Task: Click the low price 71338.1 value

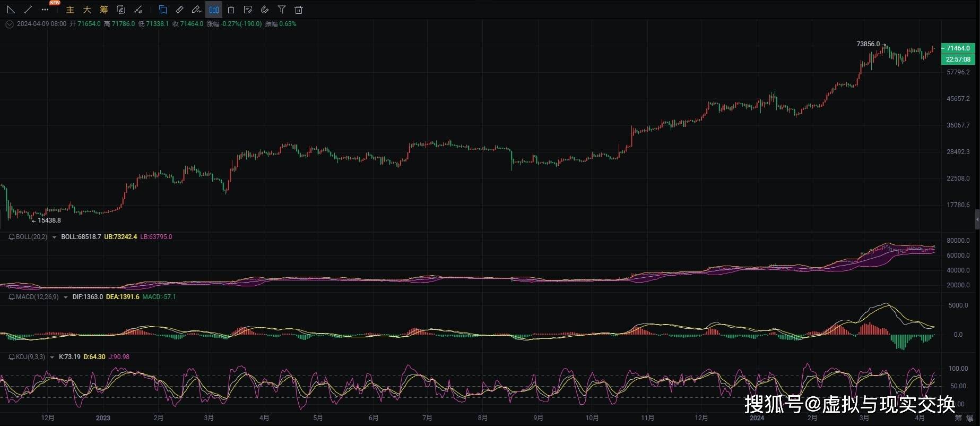Action: tap(158, 24)
